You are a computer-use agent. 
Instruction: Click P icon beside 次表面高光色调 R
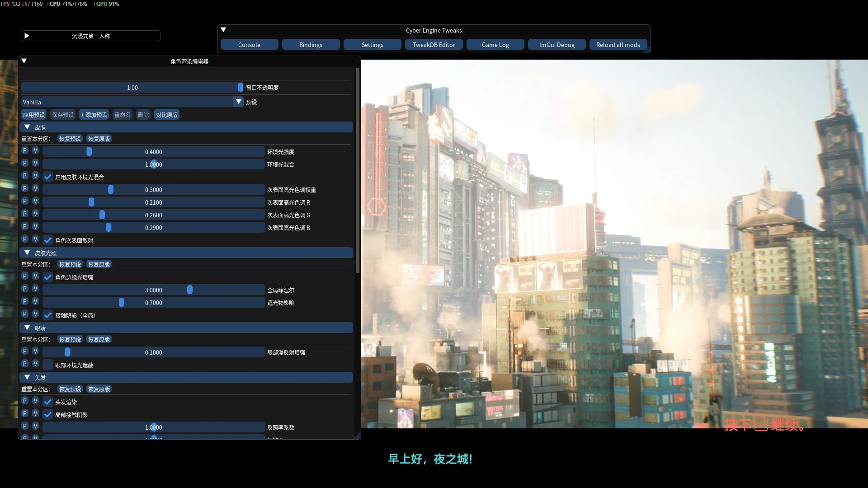point(25,201)
